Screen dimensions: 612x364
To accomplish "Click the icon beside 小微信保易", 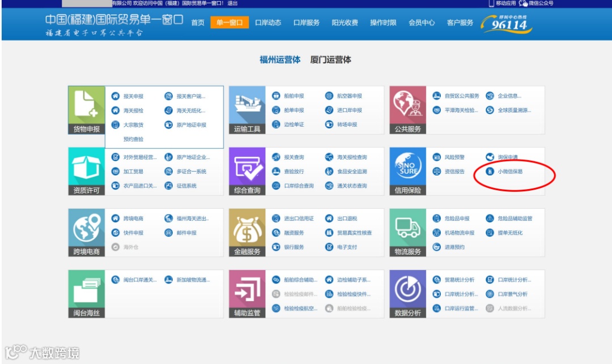I will click(490, 171).
